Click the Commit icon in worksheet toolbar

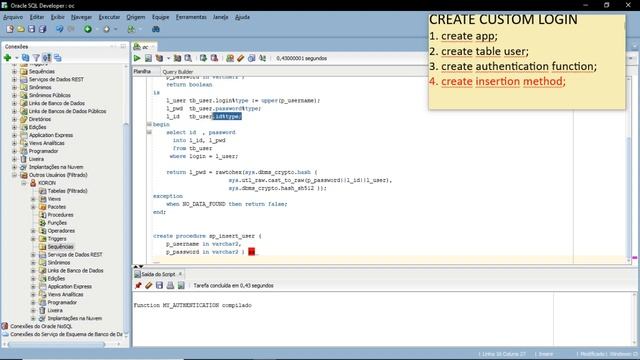[203, 58]
